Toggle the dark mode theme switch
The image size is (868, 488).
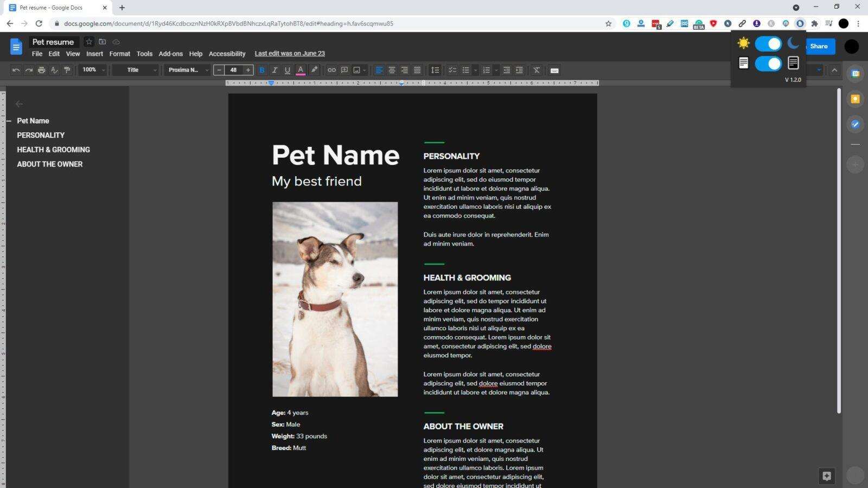pyautogui.click(x=768, y=43)
